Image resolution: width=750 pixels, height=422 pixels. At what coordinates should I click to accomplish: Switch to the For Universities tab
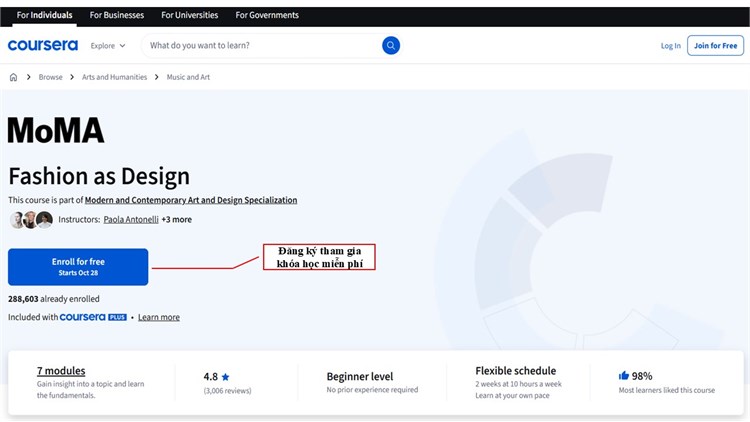189,15
